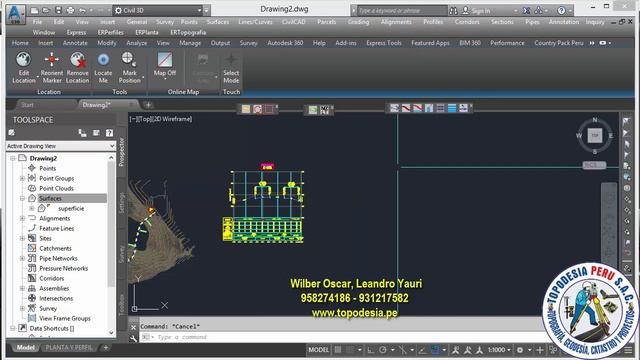Open the Prospector vertical tab

coord(122,152)
